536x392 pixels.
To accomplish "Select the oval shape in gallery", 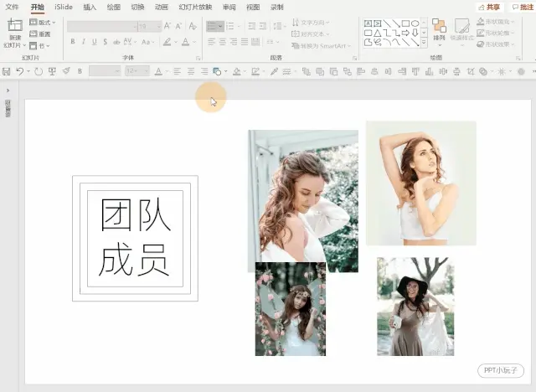I will (x=415, y=23).
